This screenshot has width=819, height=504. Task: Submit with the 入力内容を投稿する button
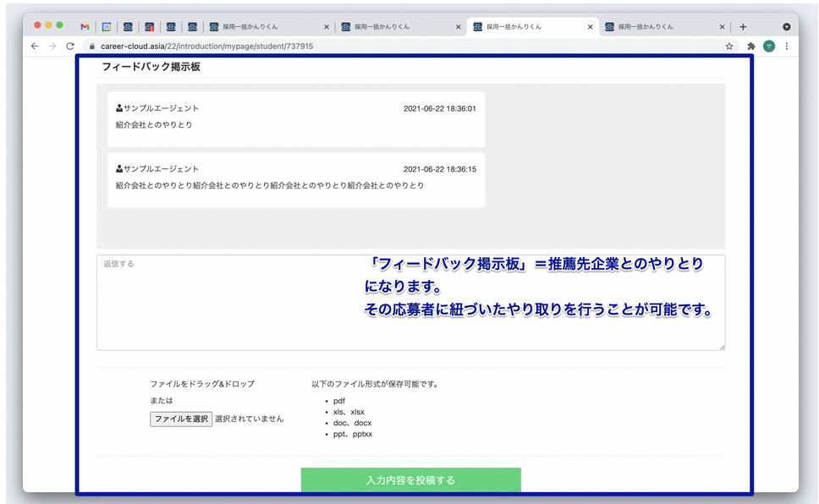(x=409, y=479)
